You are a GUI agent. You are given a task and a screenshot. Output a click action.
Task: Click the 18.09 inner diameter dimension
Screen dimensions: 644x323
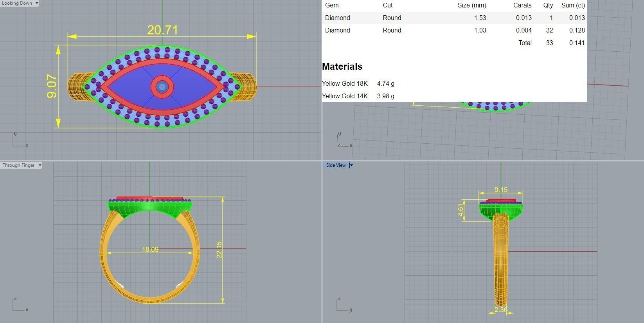[150, 249]
